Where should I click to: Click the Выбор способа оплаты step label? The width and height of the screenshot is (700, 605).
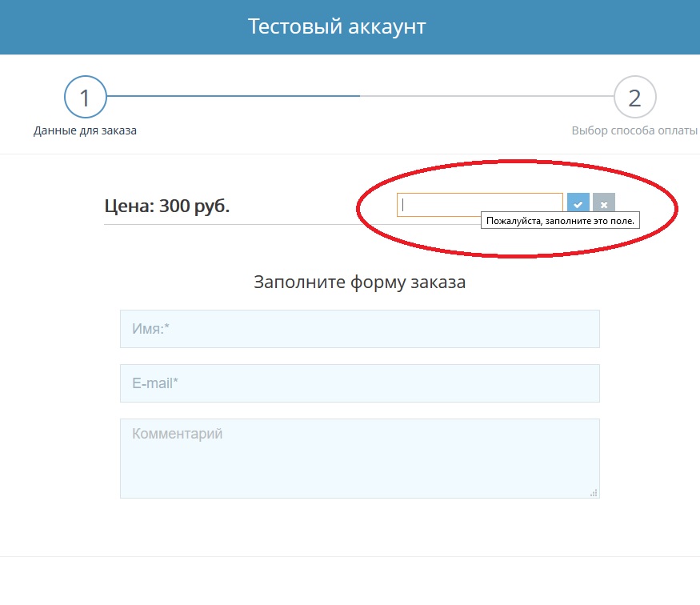(634, 130)
